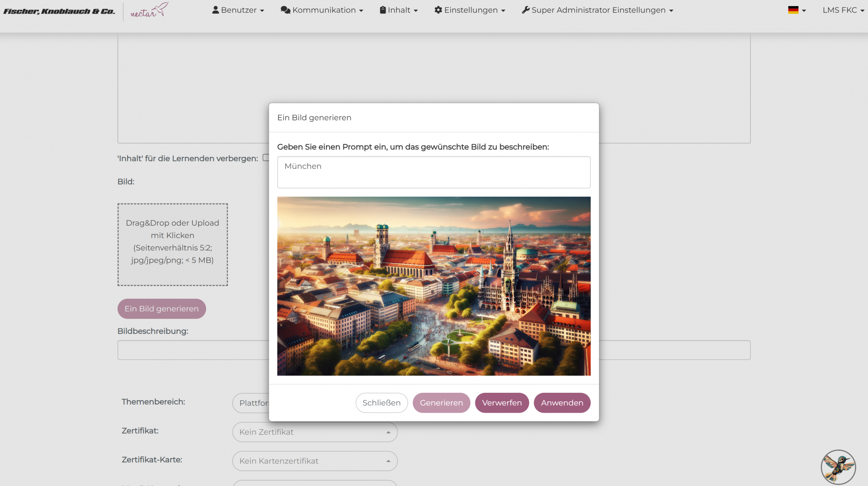Image resolution: width=868 pixels, height=486 pixels.
Task: Open the Themenbereich dropdown
Action: click(x=250, y=403)
